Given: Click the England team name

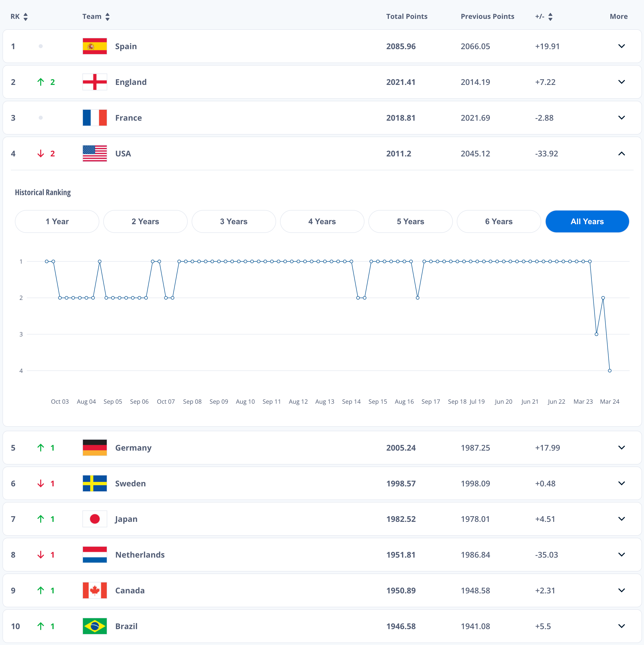Looking at the screenshot, I should (131, 82).
